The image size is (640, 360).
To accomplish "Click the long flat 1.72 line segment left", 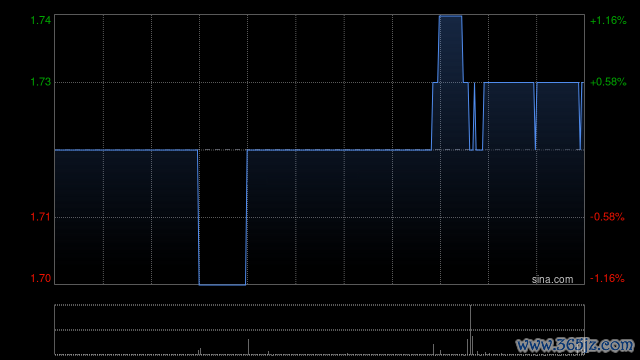I will coord(126,150).
